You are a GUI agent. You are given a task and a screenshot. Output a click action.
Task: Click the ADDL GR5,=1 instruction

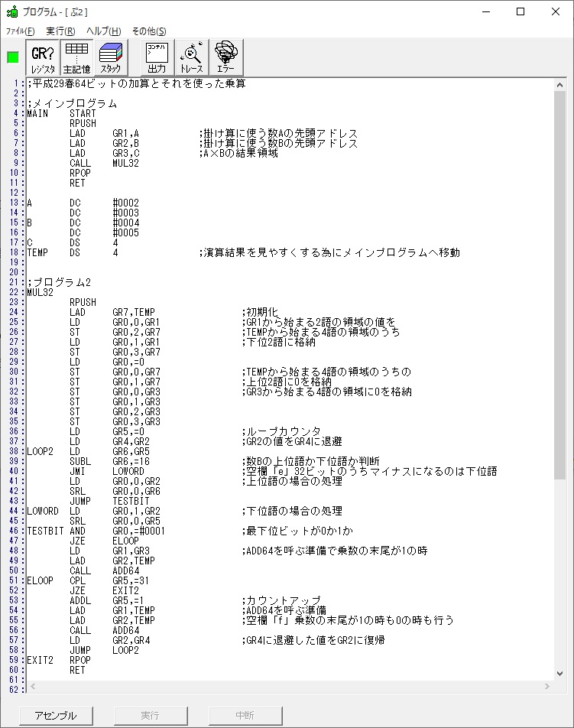(x=107, y=600)
